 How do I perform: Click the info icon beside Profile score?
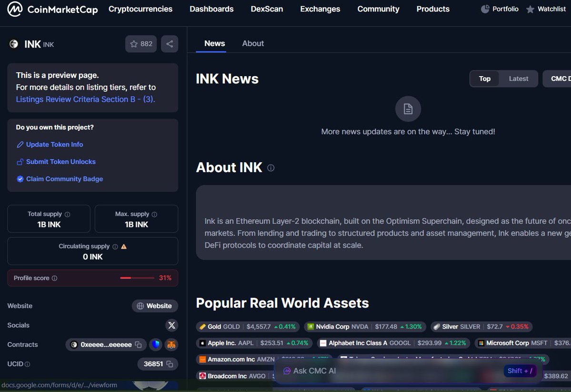click(x=55, y=278)
